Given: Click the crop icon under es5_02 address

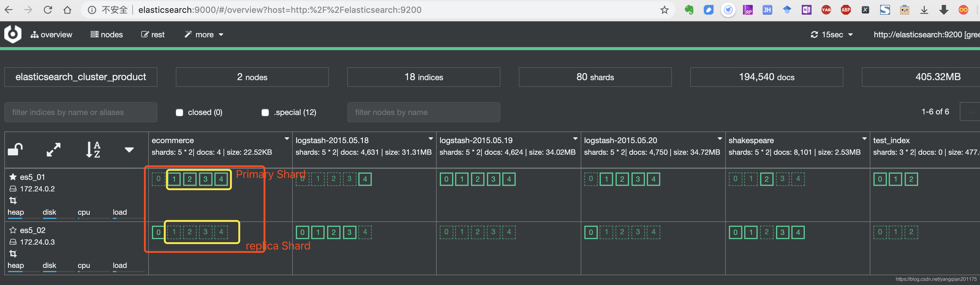Looking at the screenshot, I should [x=13, y=254].
